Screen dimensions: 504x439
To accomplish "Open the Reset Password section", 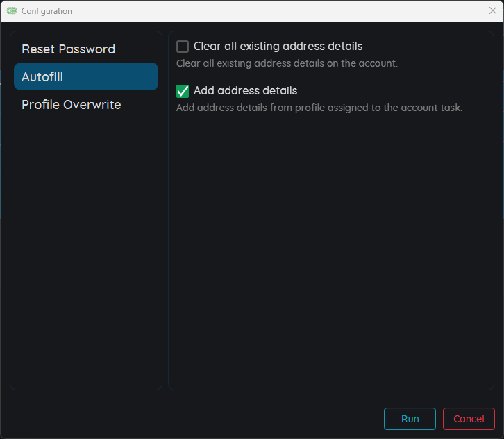I will pyautogui.click(x=68, y=49).
